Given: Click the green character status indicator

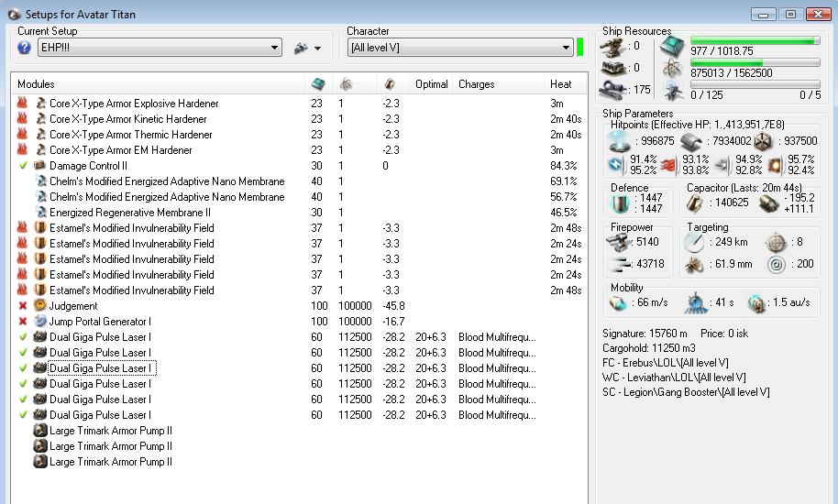Looking at the screenshot, I should (579, 48).
